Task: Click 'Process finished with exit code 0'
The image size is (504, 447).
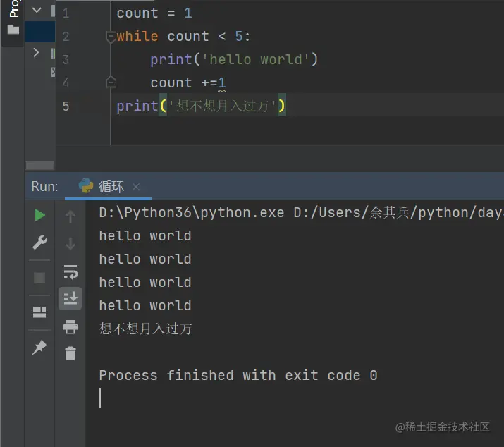Action: click(238, 375)
